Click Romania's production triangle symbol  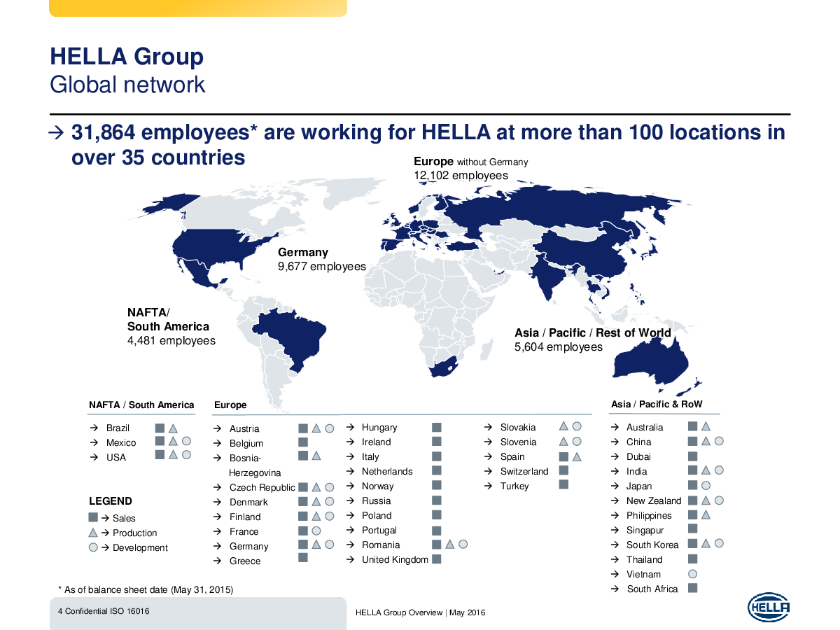450,544
